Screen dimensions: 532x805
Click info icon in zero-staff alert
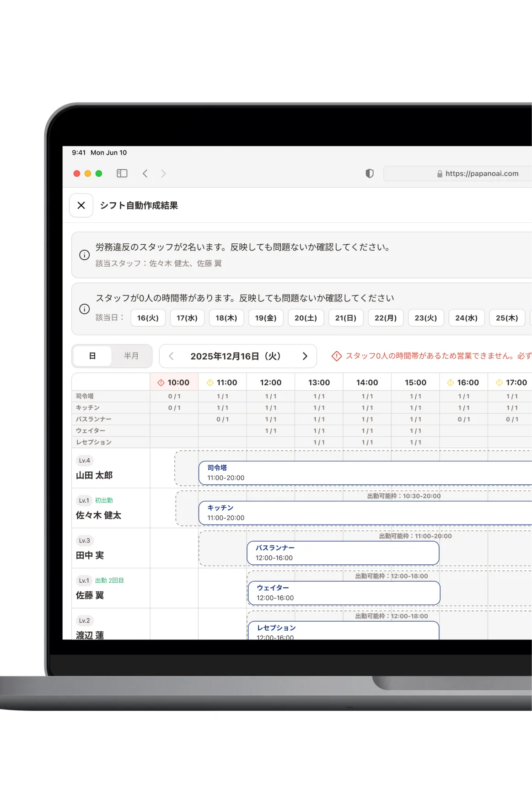coord(85,309)
